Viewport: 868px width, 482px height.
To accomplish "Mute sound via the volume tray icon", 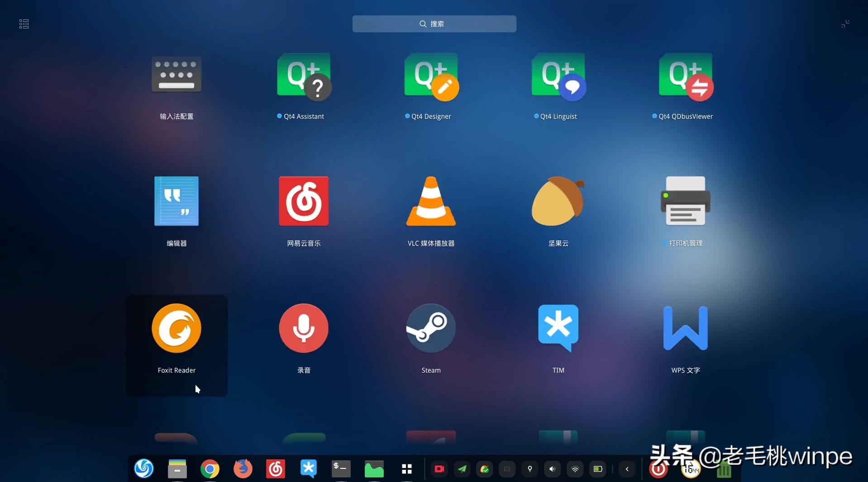I will click(x=552, y=469).
